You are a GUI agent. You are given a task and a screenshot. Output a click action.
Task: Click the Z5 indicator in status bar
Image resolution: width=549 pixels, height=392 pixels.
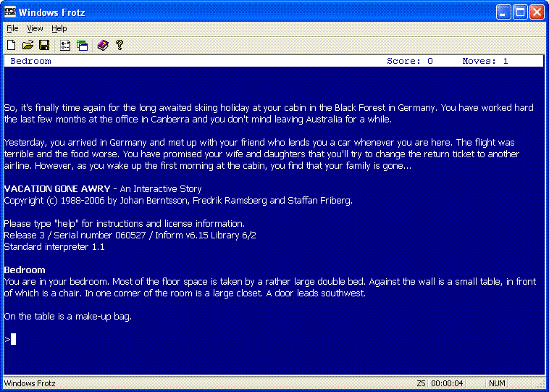(421, 383)
